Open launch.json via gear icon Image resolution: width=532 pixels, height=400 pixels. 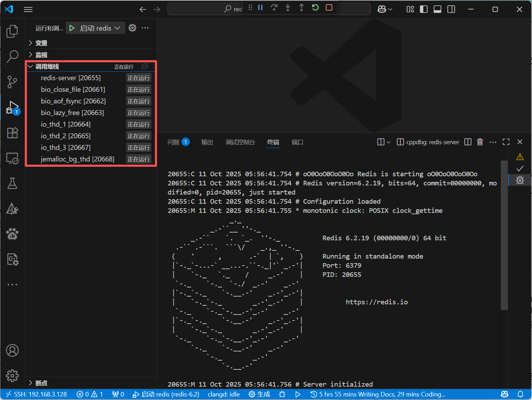click(x=132, y=28)
